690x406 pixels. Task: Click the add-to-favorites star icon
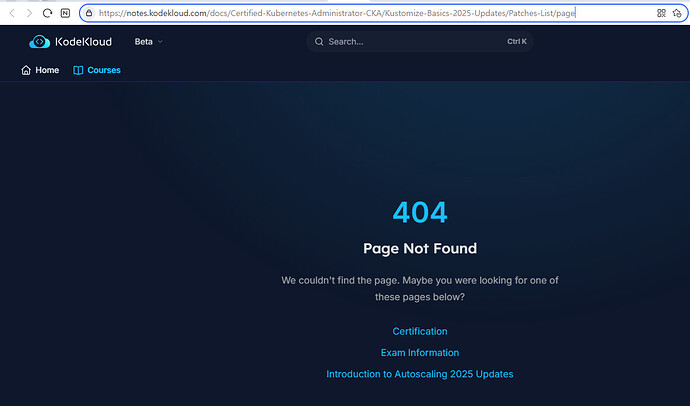[x=677, y=13]
